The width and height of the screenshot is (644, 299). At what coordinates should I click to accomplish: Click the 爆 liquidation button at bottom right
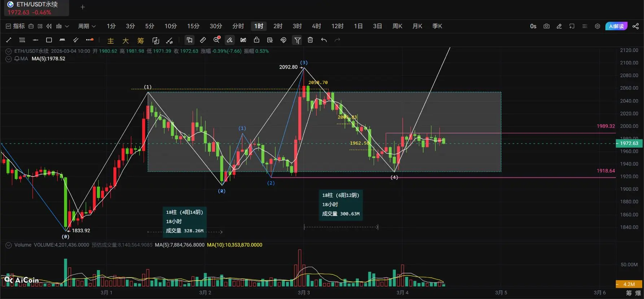click(638, 293)
